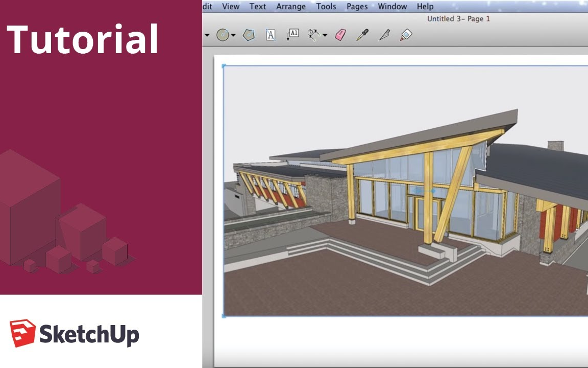Image resolution: width=588 pixels, height=368 pixels.
Task: Open the Tools menu
Action: pyautogui.click(x=326, y=6)
